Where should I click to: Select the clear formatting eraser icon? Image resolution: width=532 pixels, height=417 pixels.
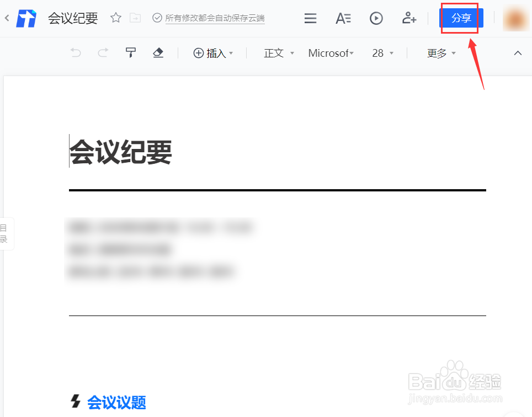(158, 53)
